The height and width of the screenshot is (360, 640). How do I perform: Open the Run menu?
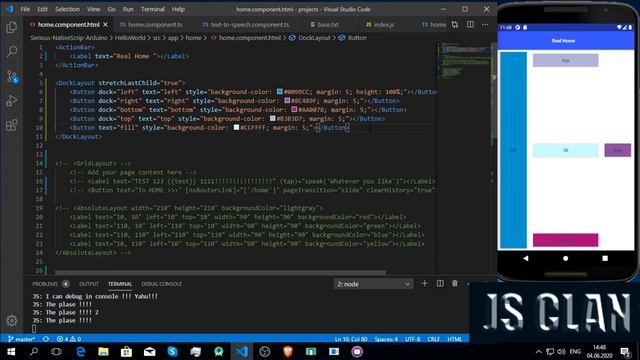click(x=128, y=9)
